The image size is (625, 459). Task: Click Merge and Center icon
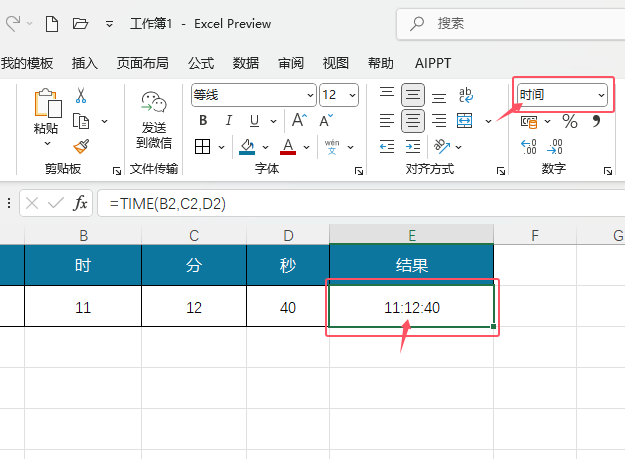pos(465,121)
